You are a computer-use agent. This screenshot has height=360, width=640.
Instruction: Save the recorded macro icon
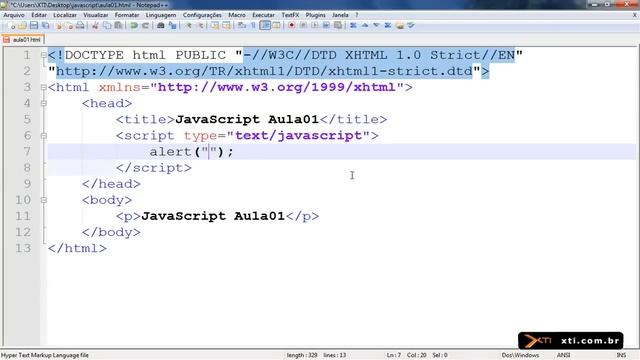point(338,25)
